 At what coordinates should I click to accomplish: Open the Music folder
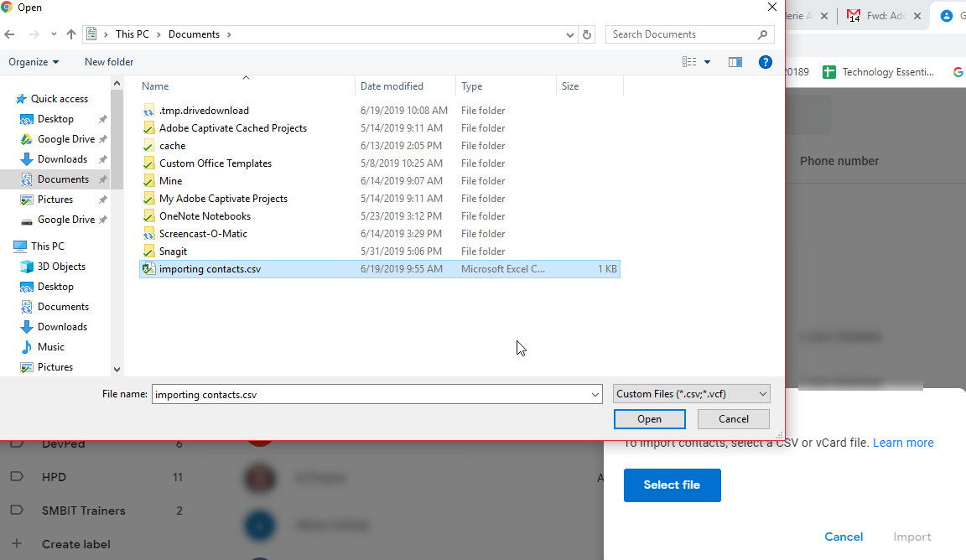click(x=54, y=346)
